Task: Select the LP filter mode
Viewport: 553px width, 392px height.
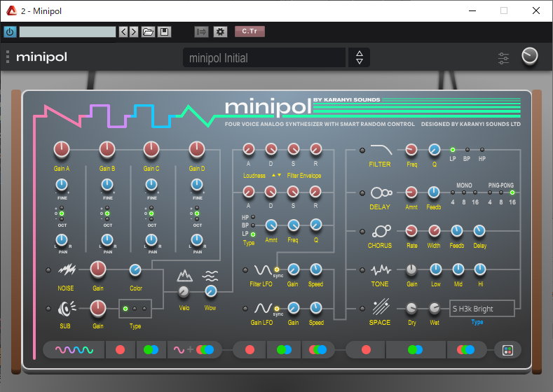Action: point(453,150)
